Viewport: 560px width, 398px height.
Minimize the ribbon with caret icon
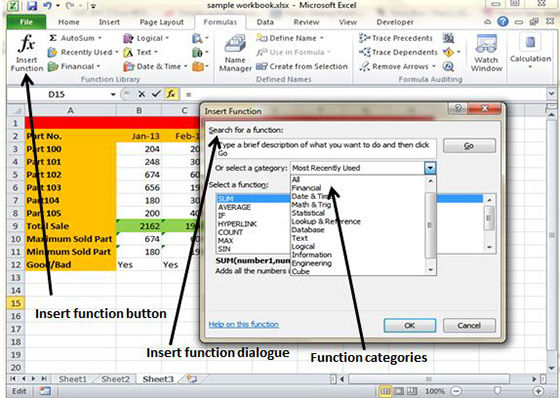488,22
